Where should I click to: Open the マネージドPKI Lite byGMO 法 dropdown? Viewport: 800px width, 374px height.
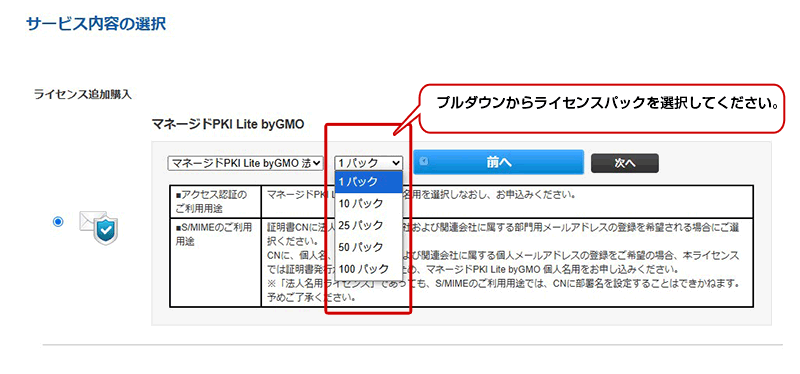[245, 163]
